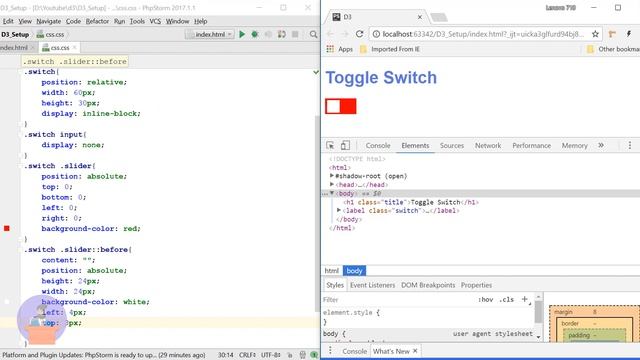This screenshot has height=360, width=640.
Task: Close the css.css editor tab
Action: tap(74, 47)
